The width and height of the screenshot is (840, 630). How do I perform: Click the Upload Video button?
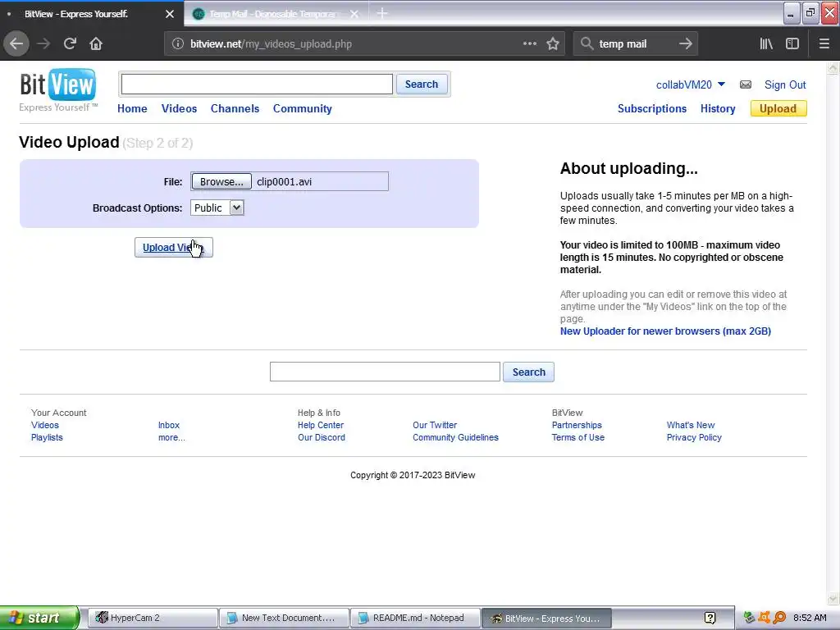pos(174,248)
